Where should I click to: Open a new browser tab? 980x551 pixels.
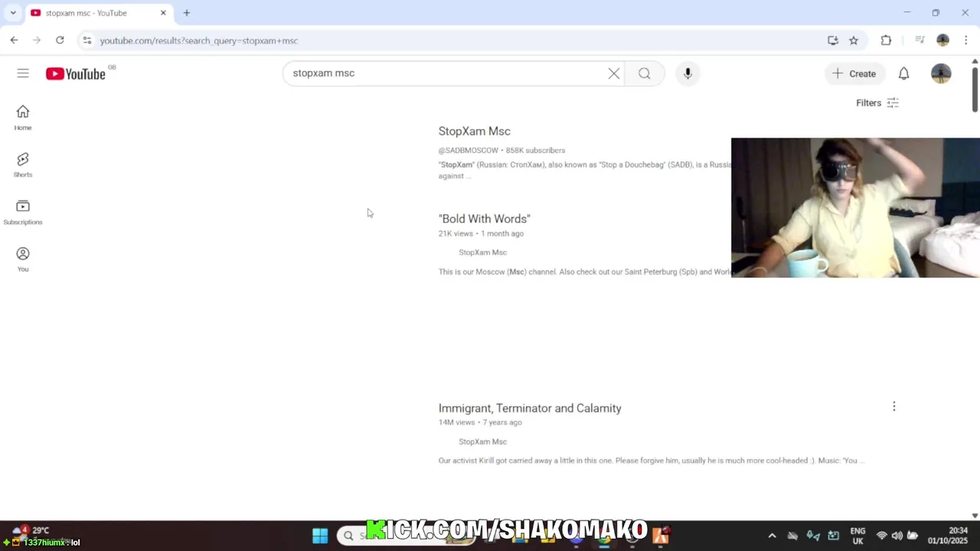pyautogui.click(x=186, y=13)
